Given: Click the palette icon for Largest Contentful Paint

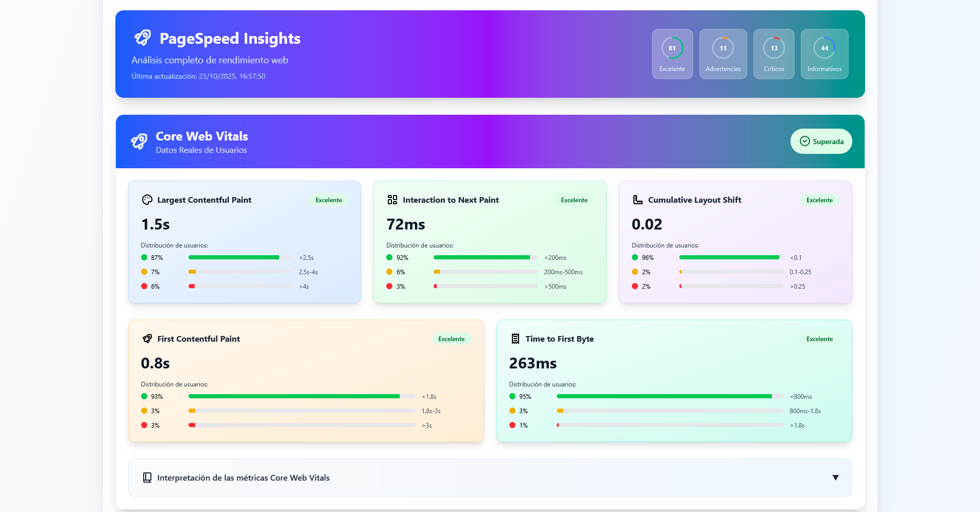Looking at the screenshot, I should [x=147, y=200].
